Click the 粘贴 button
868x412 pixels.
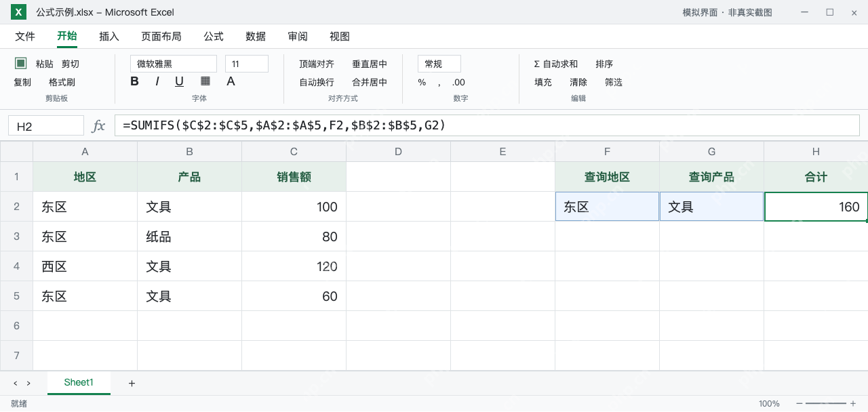(45, 64)
